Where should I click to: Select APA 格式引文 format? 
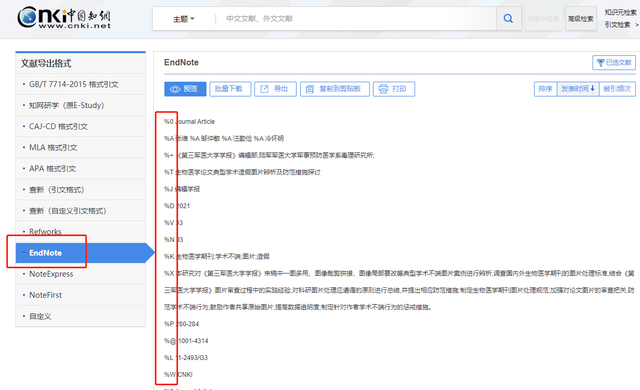click(80, 168)
